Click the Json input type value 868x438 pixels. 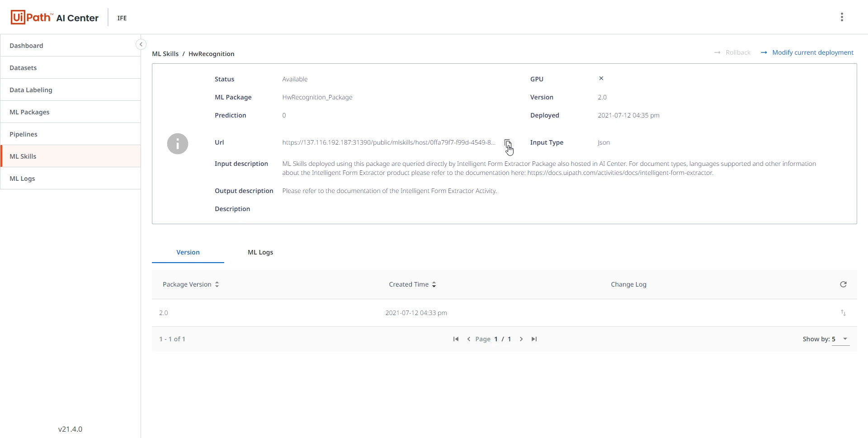pos(604,142)
